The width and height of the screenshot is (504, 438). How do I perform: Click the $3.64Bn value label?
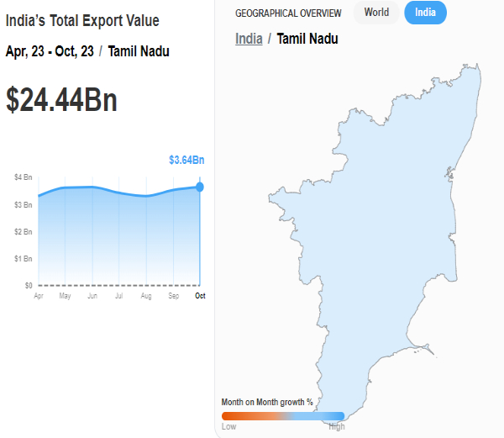pyautogui.click(x=186, y=160)
